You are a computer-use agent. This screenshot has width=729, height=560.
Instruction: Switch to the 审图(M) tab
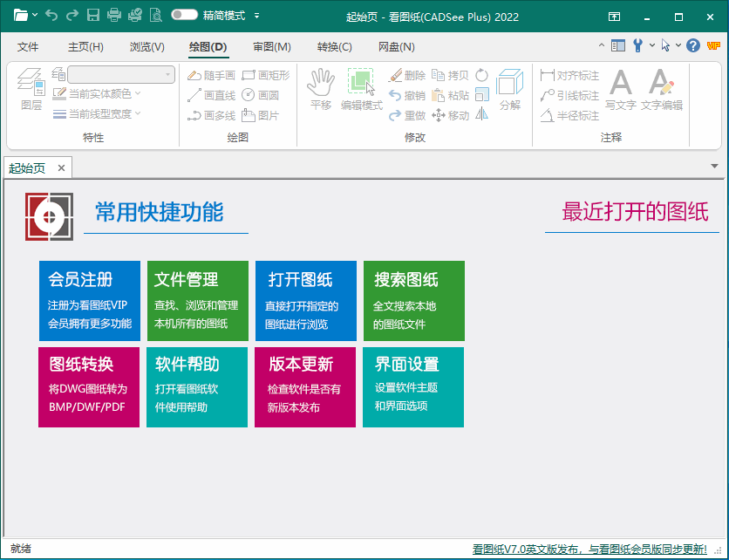coord(272,47)
